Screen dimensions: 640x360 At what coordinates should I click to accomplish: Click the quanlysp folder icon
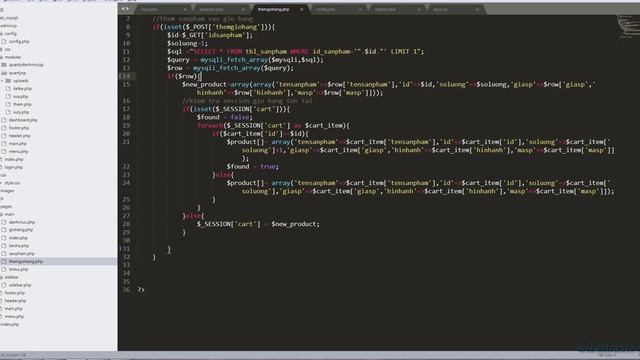click(x=4, y=73)
